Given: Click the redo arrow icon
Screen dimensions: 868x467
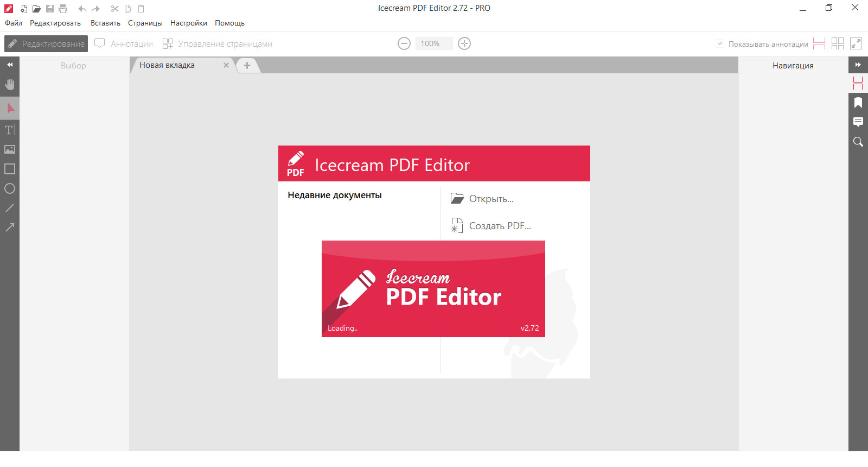Looking at the screenshot, I should [95, 9].
